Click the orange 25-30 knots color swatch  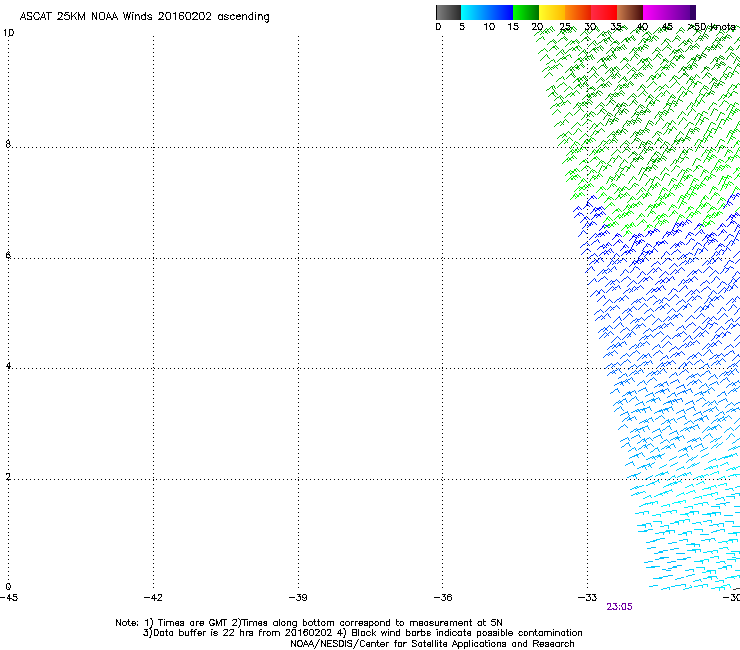click(x=578, y=12)
